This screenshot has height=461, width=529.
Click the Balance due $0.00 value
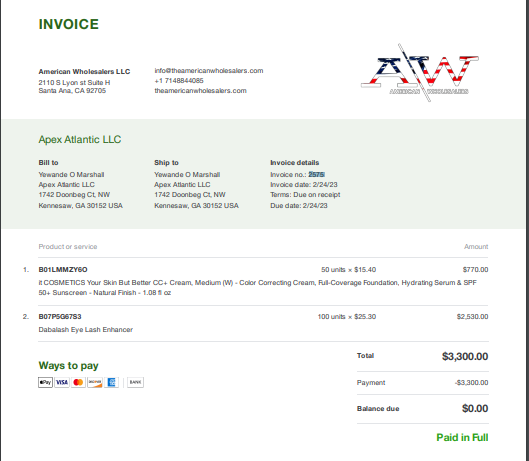tap(475, 409)
